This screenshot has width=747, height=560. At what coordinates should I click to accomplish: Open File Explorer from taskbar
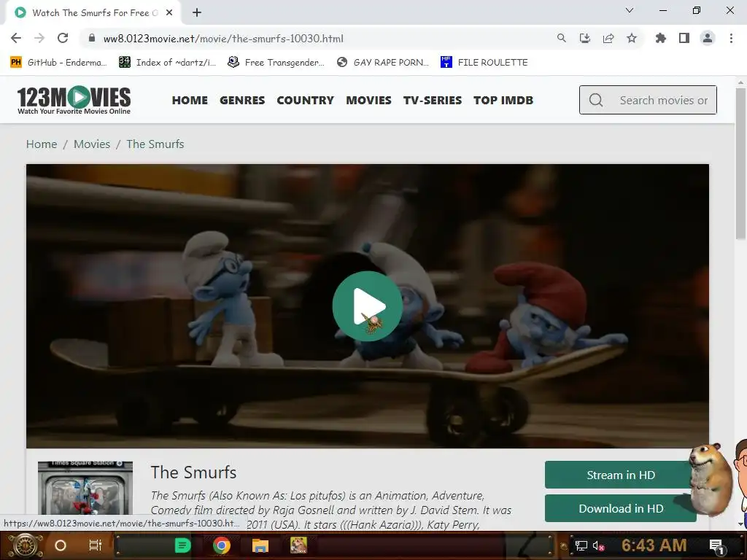coord(260,545)
